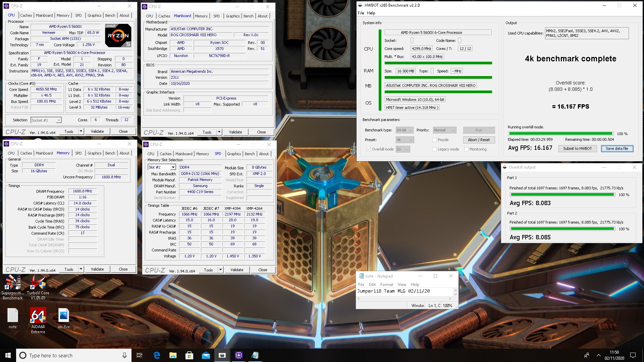Image resolution: width=644 pixels, height=362 pixels.
Task: Expand Tools arrow in CPU-Z CPU window
Action: pos(81,131)
